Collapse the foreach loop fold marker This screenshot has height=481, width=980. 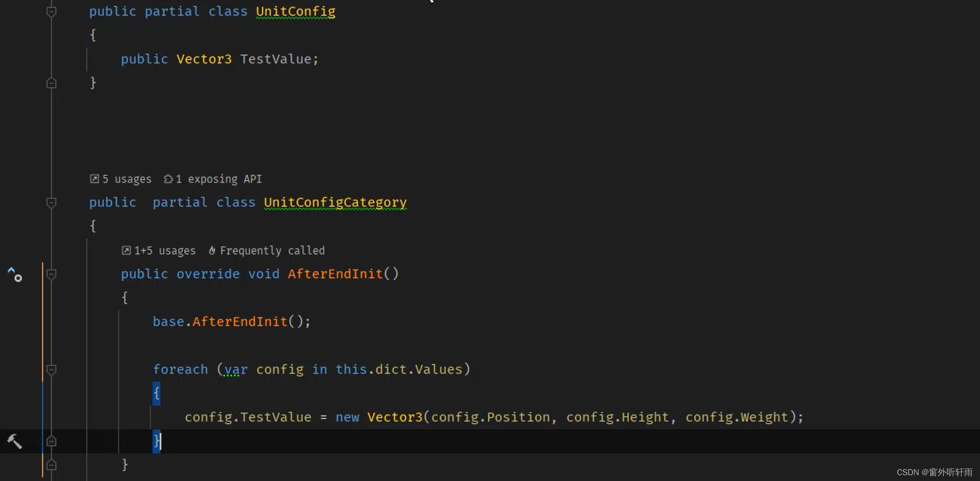[51, 370]
